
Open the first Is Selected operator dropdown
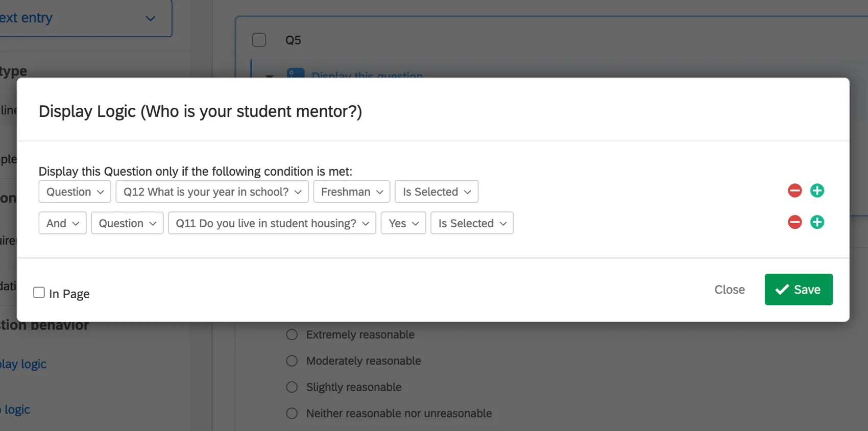pyautogui.click(x=436, y=191)
